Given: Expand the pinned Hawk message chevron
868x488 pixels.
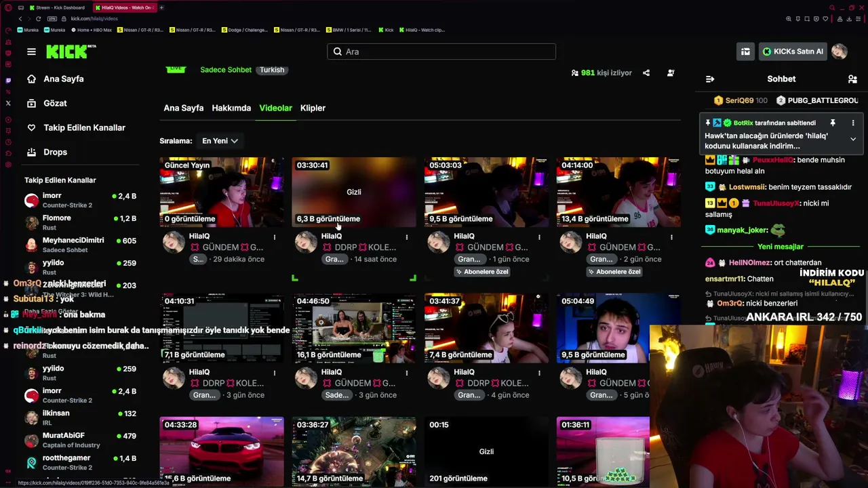Looking at the screenshot, I should (x=853, y=139).
